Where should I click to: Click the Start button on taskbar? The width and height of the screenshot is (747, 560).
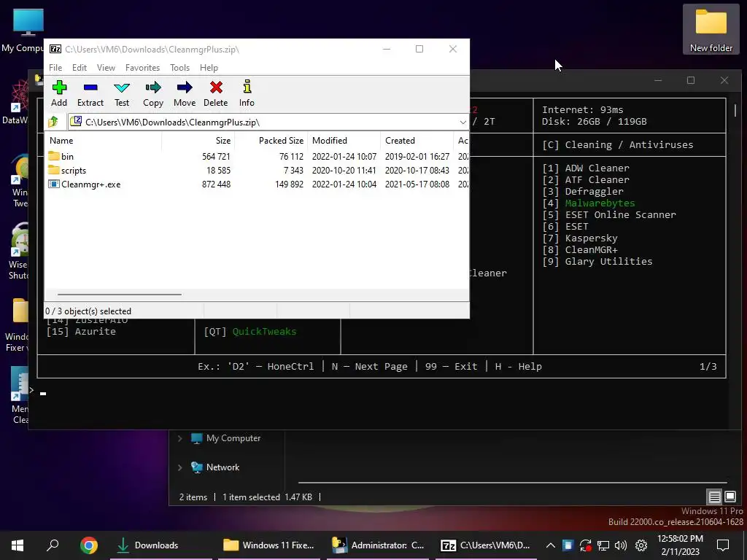(x=18, y=545)
